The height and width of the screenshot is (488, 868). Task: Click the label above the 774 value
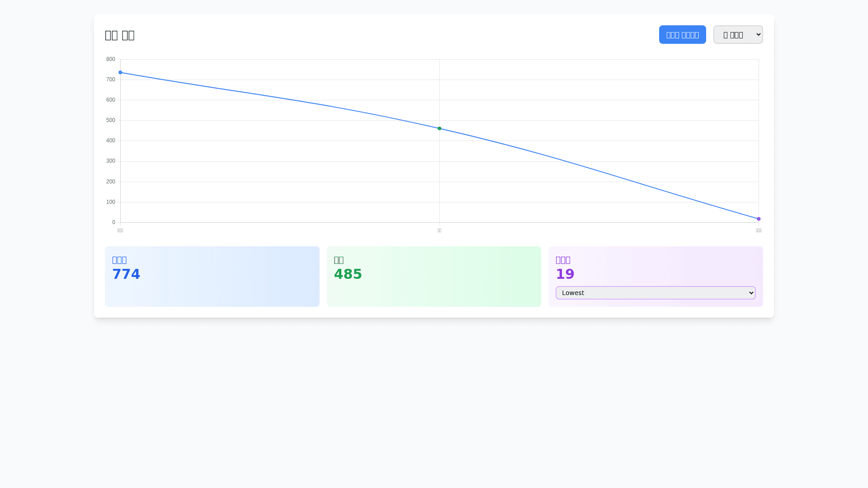tap(119, 260)
